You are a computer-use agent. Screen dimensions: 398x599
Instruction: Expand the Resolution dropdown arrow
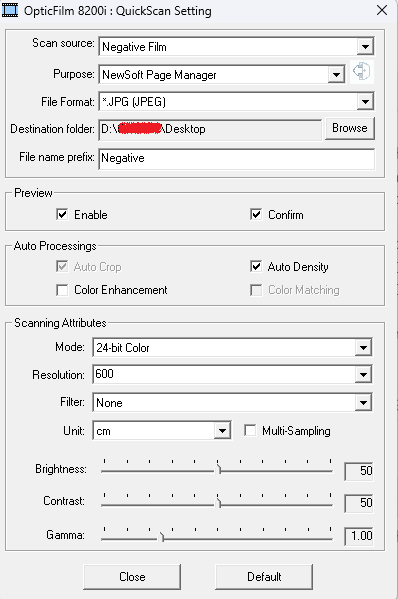363,375
